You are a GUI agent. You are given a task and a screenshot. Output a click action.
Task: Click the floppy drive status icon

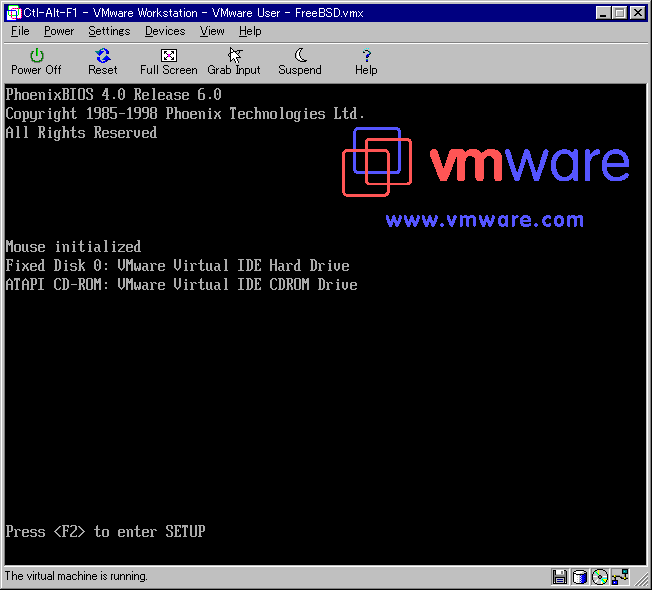point(559,577)
